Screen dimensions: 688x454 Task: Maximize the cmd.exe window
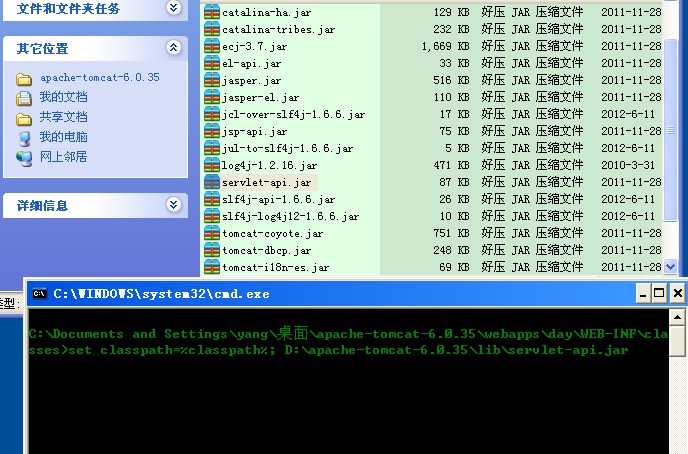pyautogui.click(x=659, y=293)
